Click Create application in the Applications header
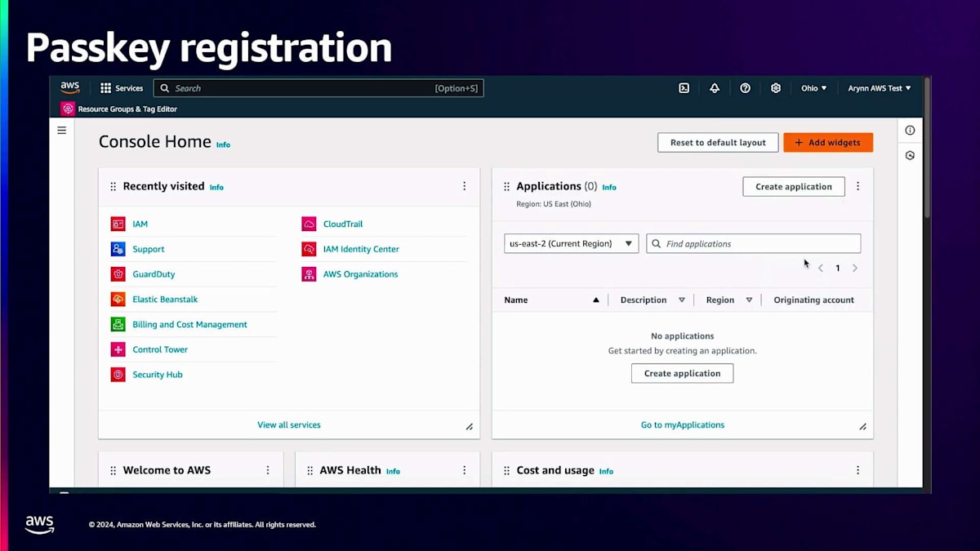The height and width of the screenshot is (551, 980). coord(793,186)
